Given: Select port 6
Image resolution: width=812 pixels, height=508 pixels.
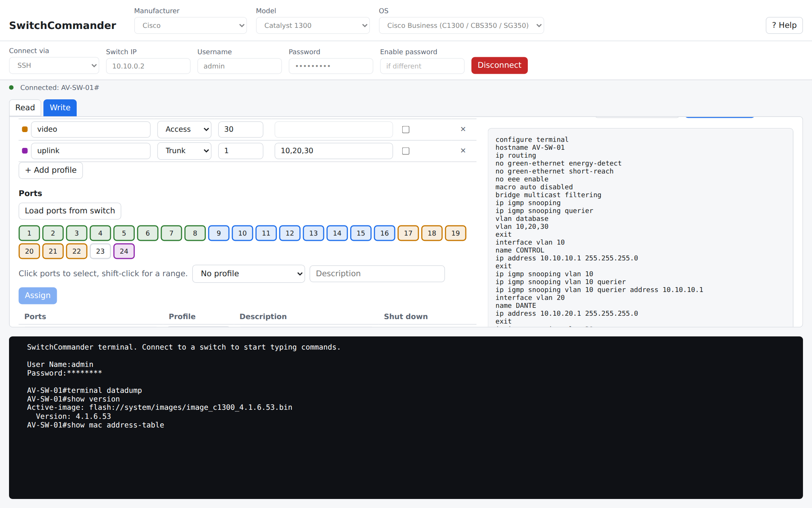Looking at the screenshot, I should pyautogui.click(x=148, y=233).
